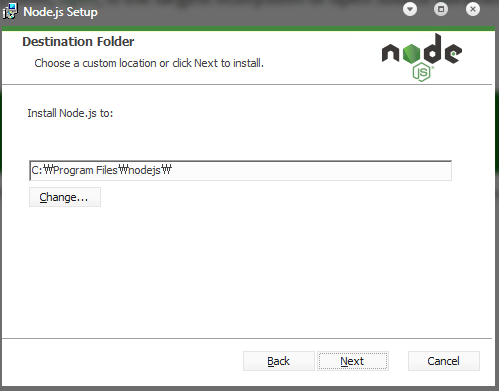Click the "Destination Folder" heading

click(78, 42)
